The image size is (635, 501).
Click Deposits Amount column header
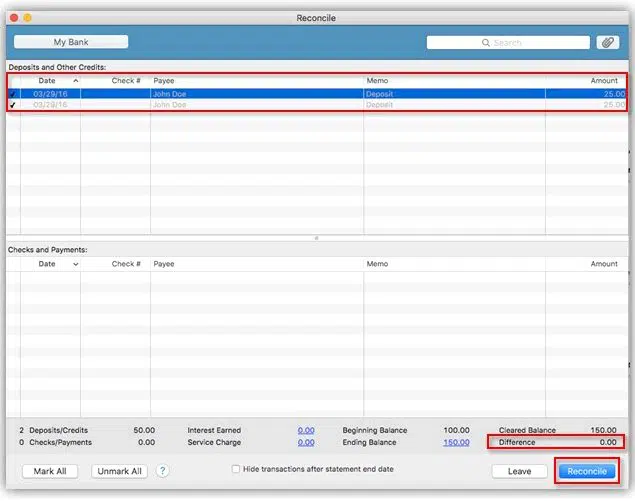tap(586, 81)
